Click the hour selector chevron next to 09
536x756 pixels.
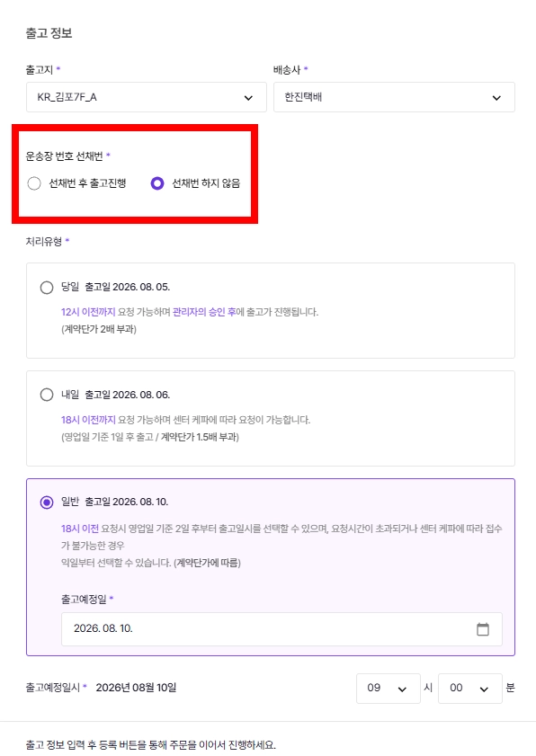click(x=402, y=689)
